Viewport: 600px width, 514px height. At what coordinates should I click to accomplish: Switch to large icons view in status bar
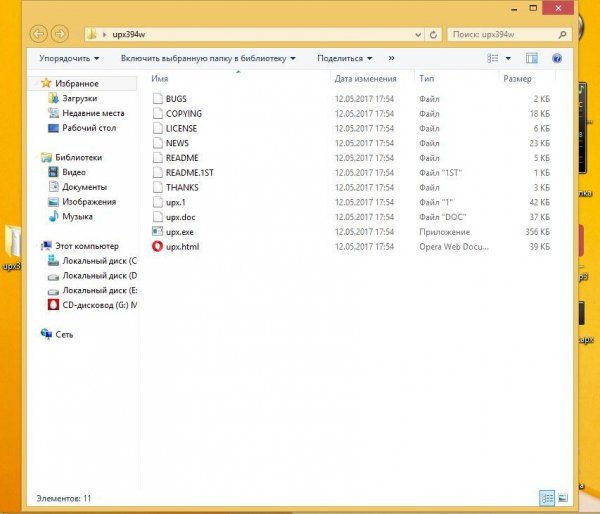pos(561,497)
